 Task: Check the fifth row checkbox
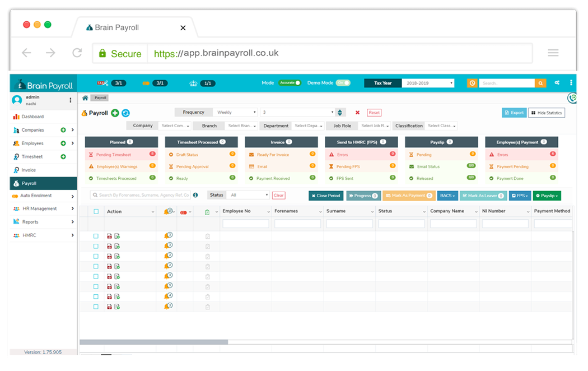(96, 276)
